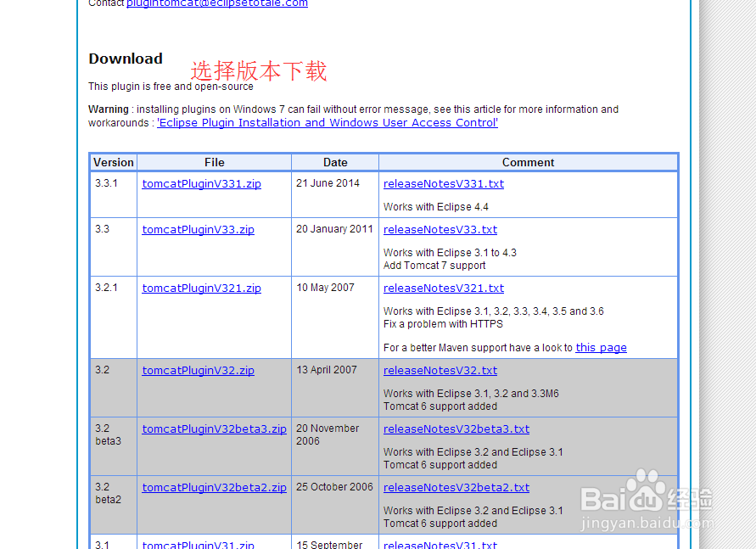This screenshot has height=549, width=756.
Task: Click the Comment column header
Action: click(x=528, y=162)
